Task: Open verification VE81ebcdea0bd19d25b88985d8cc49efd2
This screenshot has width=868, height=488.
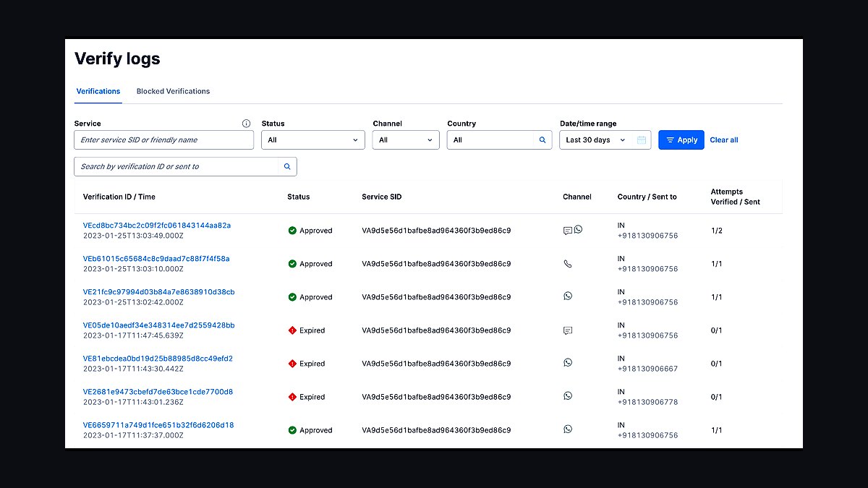Action: (x=158, y=359)
